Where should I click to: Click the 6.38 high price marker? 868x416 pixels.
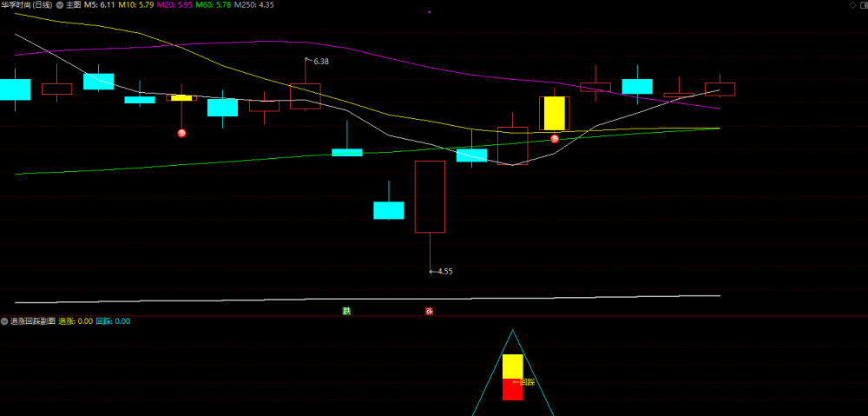318,62
